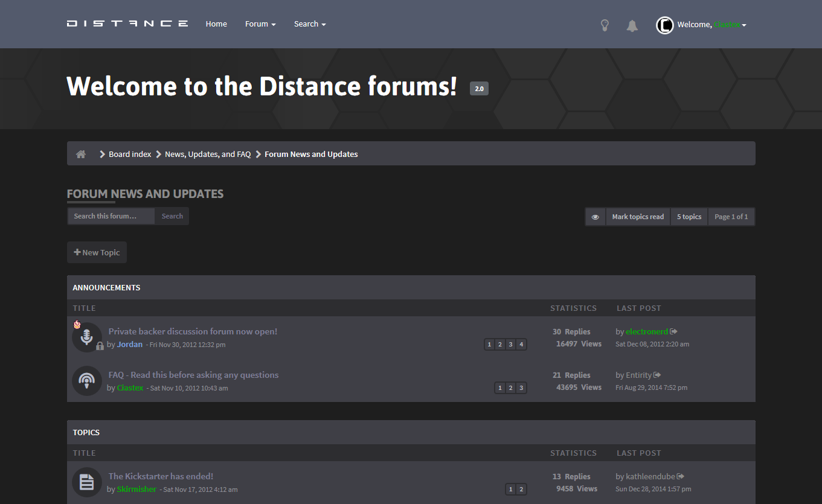Image resolution: width=822 pixels, height=504 pixels.
Task: Open Board index from the breadcrumb
Action: (130, 154)
